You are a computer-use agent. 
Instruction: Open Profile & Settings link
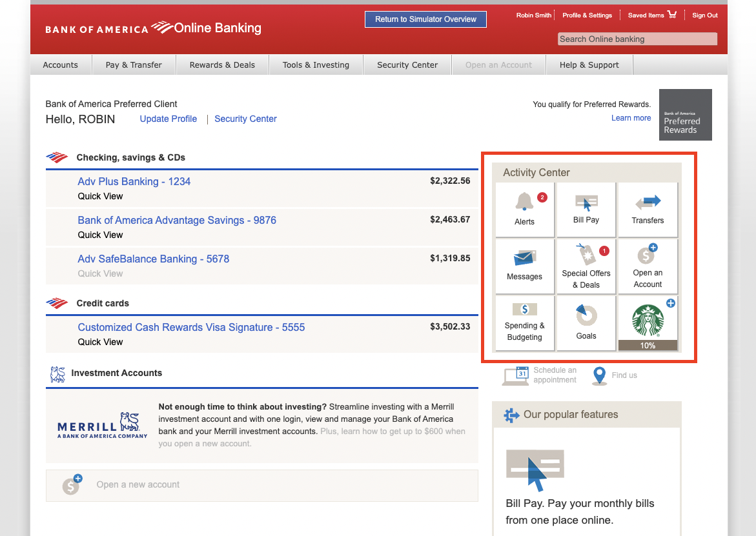[x=587, y=15]
